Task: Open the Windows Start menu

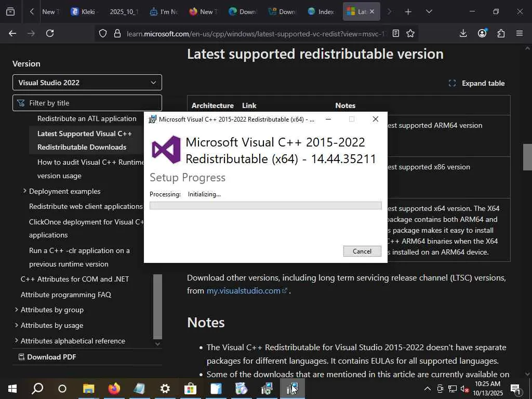Action: tap(12, 389)
